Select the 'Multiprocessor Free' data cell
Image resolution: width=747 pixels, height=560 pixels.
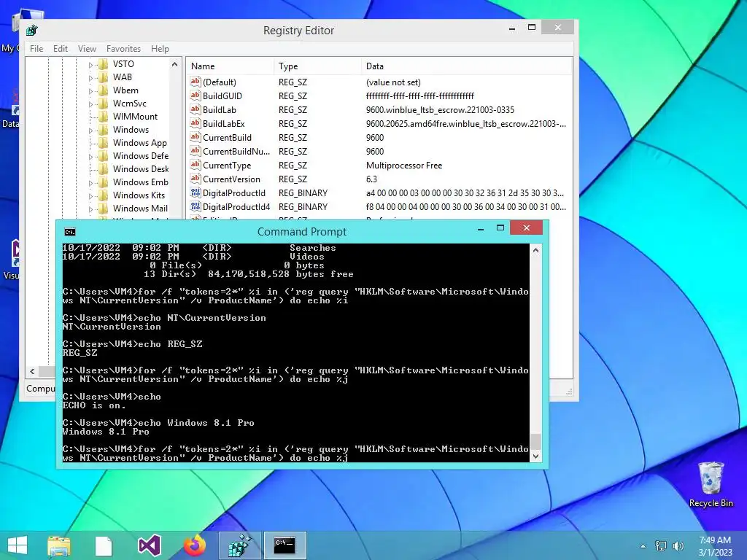[404, 166]
